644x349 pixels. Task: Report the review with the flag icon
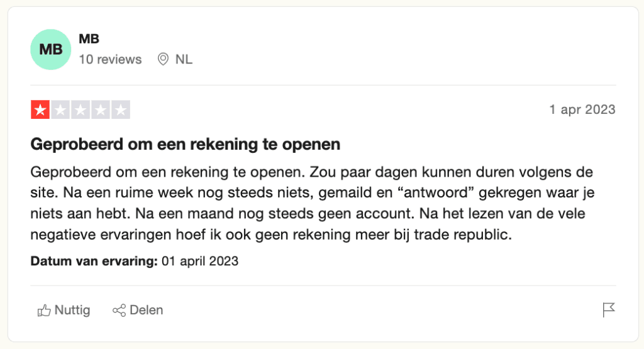[x=608, y=310]
